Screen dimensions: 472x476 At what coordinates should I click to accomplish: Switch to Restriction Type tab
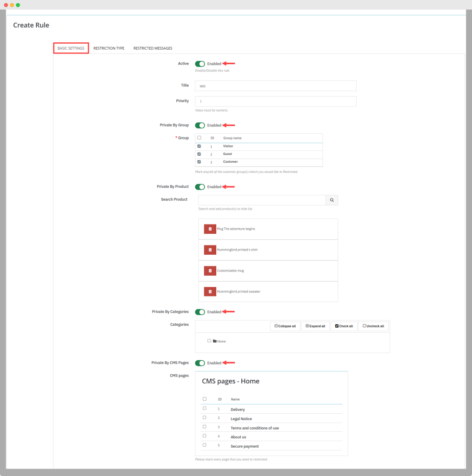click(x=109, y=48)
